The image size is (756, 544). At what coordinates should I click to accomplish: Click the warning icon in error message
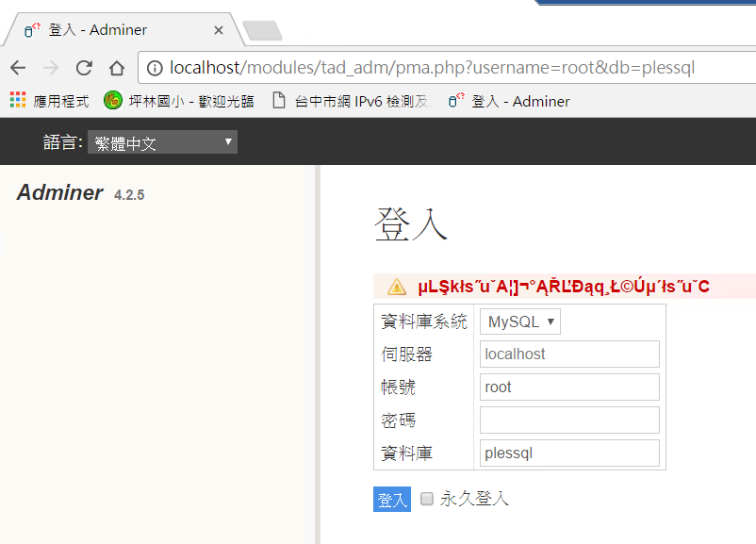(x=397, y=288)
